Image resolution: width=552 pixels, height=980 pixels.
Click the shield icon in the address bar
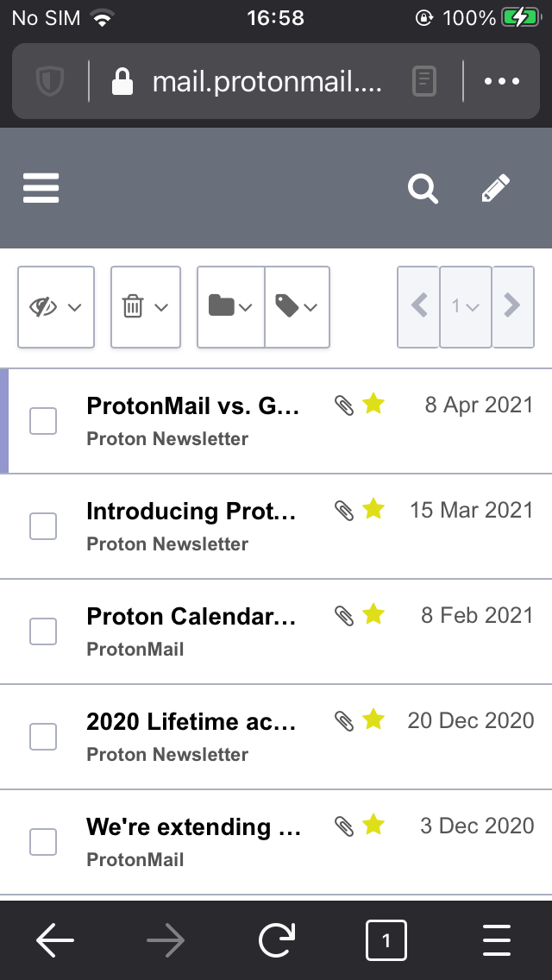[x=49, y=81]
